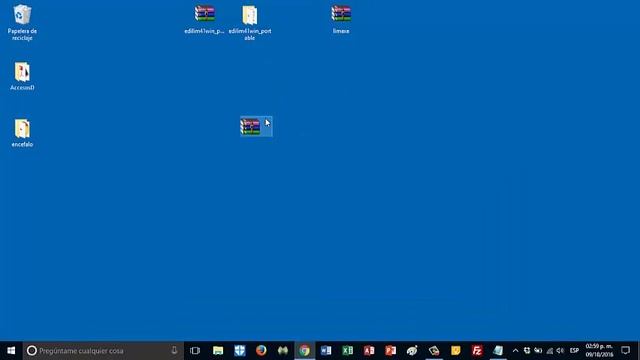Launch Microsoft Access from taskbar
640x360 pixels.
point(369,351)
